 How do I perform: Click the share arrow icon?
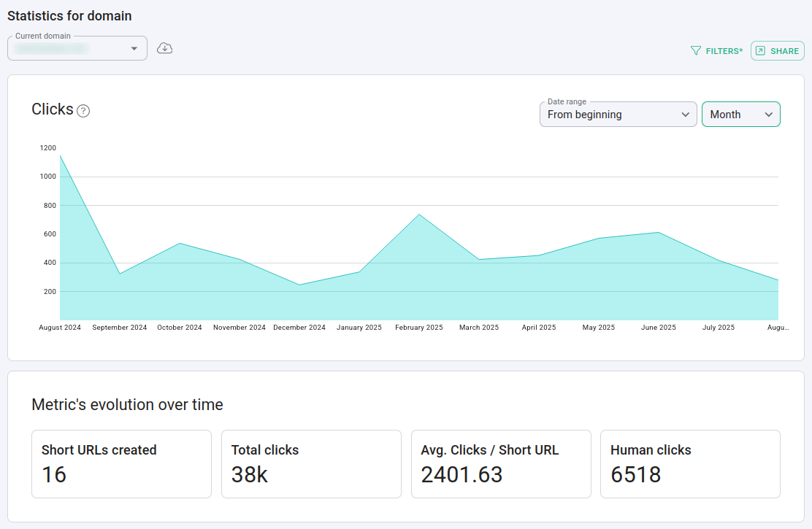pyautogui.click(x=760, y=51)
